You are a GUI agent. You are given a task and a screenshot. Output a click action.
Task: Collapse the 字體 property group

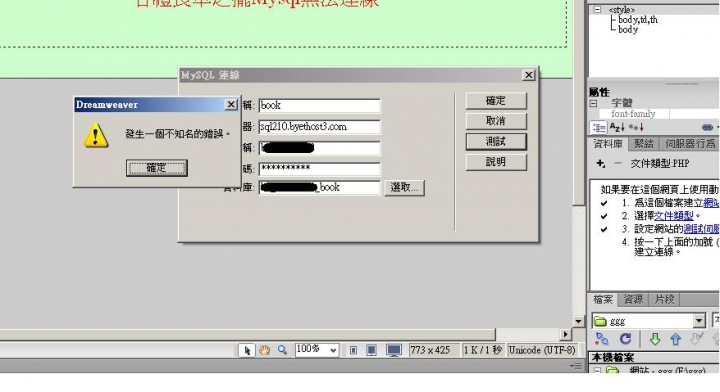point(593,103)
